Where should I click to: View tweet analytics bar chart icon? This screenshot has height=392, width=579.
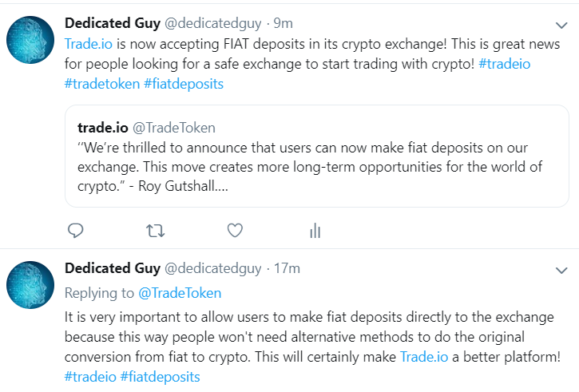(315, 231)
